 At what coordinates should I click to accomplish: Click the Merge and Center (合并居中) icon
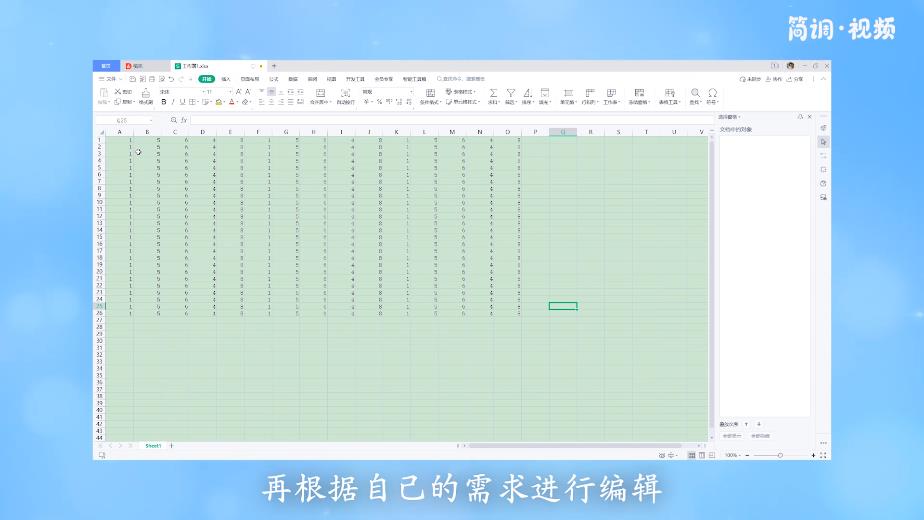click(x=320, y=93)
